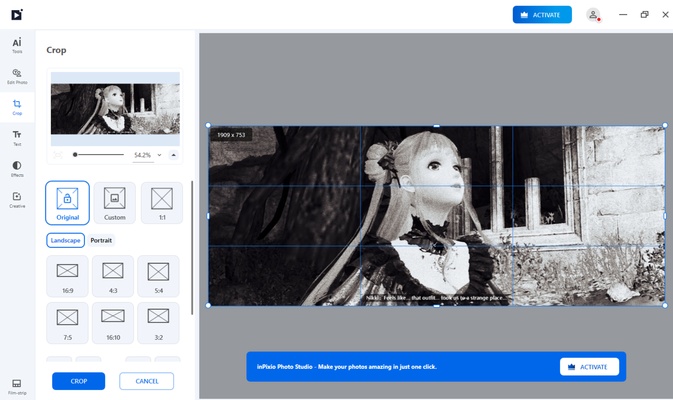This screenshot has height=400, width=673.
Task: Select the 4:3 aspect ratio
Action: 113,276
